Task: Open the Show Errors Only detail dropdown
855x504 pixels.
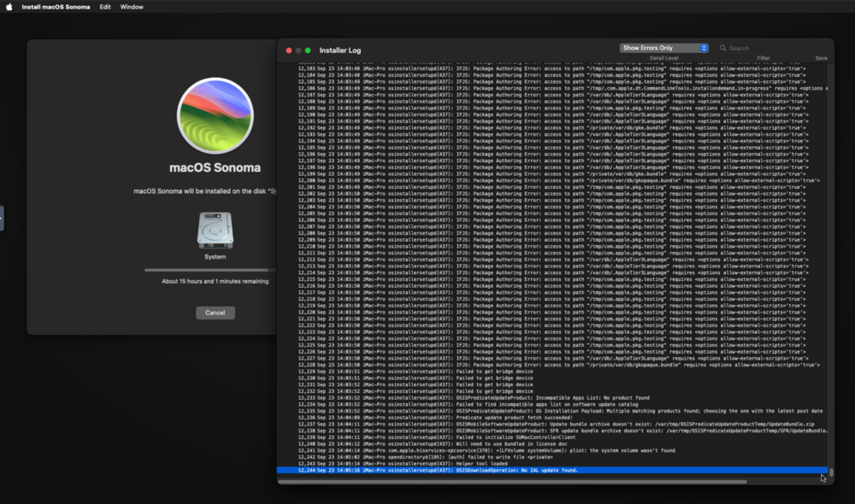Action: point(663,48)
